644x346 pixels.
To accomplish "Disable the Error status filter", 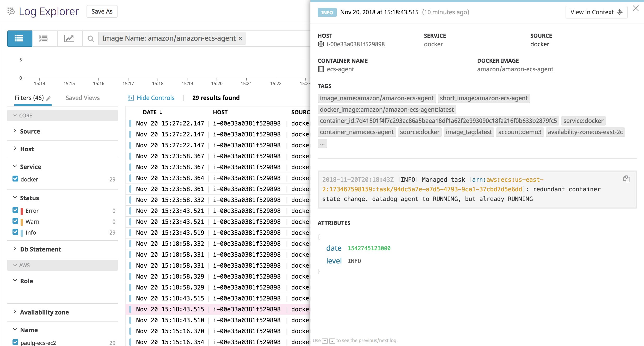I will coord(15,210).
